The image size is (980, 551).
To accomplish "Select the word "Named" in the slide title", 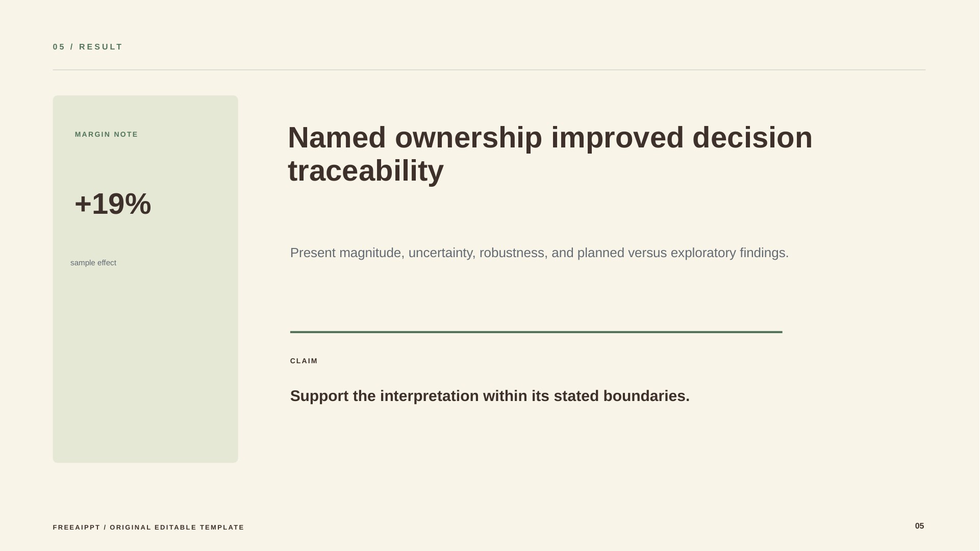I will (x=337, y=138).
